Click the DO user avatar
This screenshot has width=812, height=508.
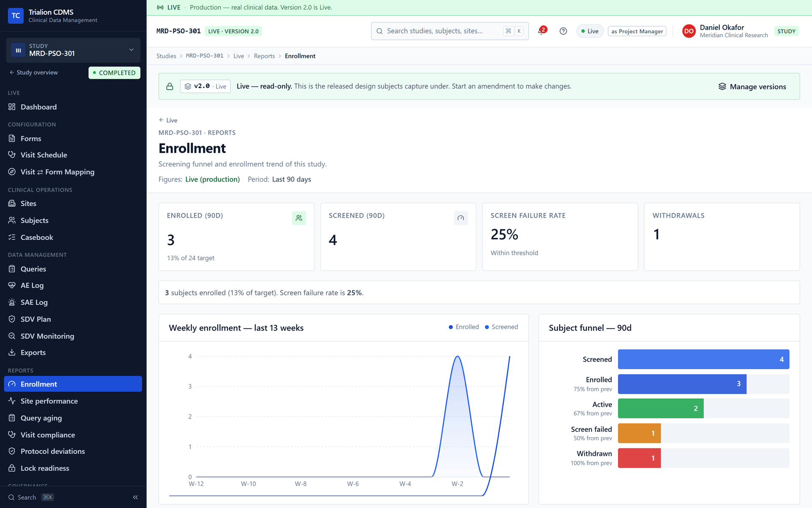pos(689,31)
